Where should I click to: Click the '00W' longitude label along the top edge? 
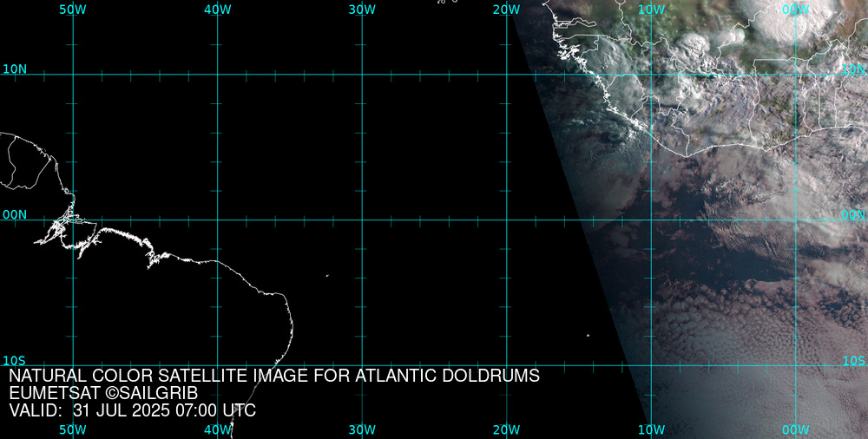(x=796, y=10)
